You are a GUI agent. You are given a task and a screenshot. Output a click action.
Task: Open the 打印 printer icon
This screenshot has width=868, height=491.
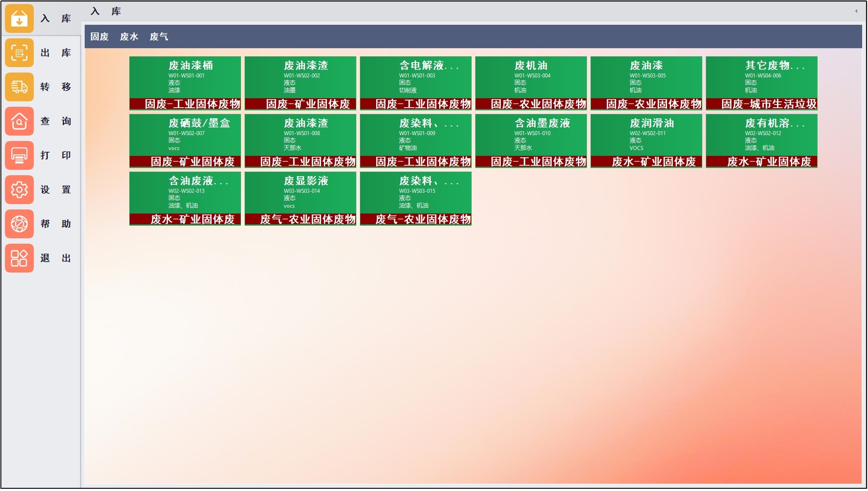pos(19,155)
